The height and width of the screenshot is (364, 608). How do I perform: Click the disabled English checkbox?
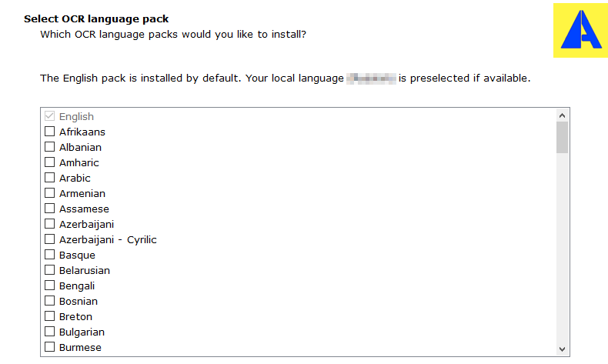click(x=49, y=116)
